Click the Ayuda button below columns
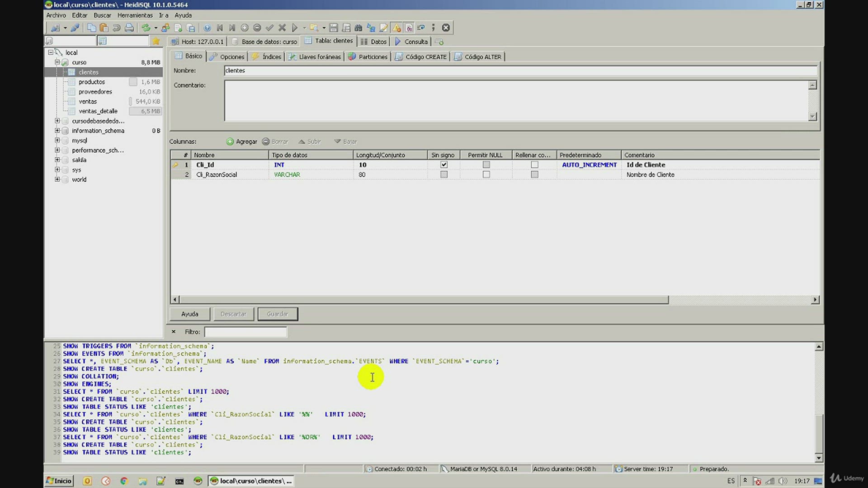The height and width of the screenshot is (488, 868). [190, 314]
